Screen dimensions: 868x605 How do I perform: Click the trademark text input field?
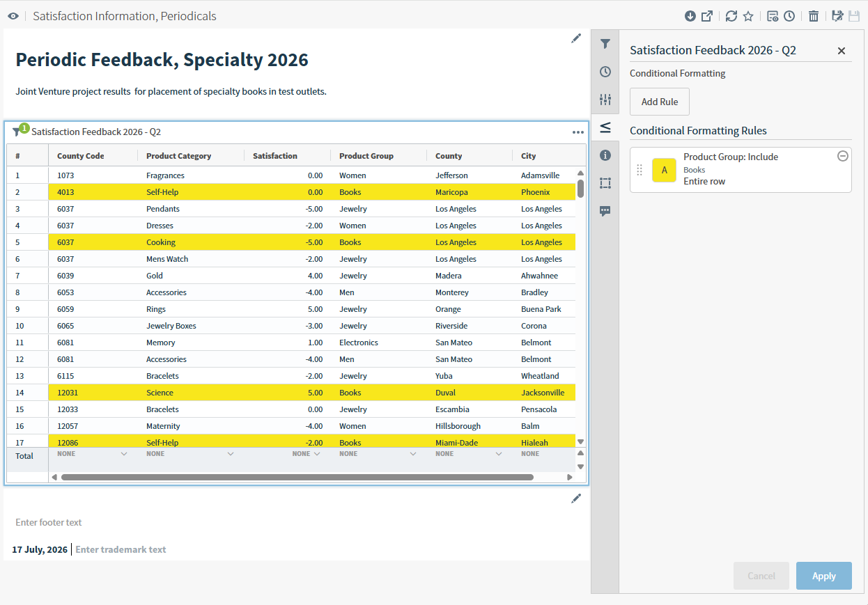121,549
